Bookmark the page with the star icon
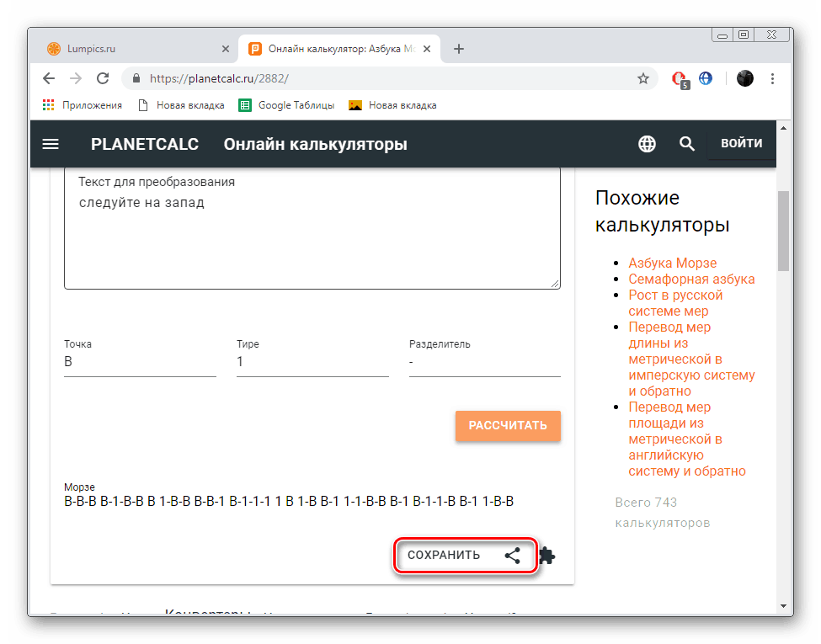 pyautogui.click(x=643, y=78)
